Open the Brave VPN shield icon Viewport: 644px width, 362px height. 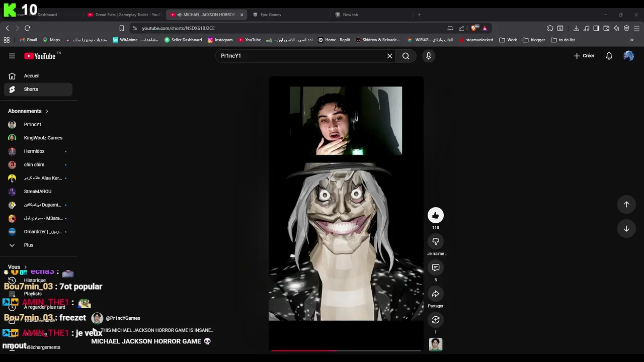[626, 28]
